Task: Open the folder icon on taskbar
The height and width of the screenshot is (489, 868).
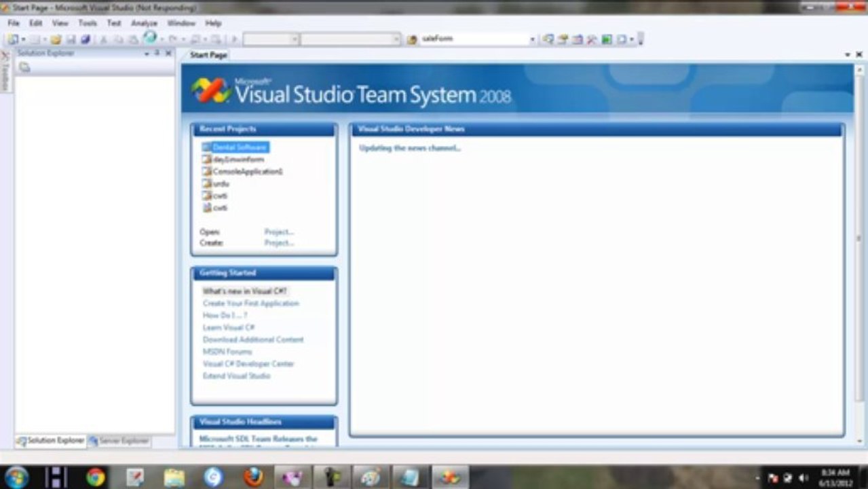Action: [174, 477]
